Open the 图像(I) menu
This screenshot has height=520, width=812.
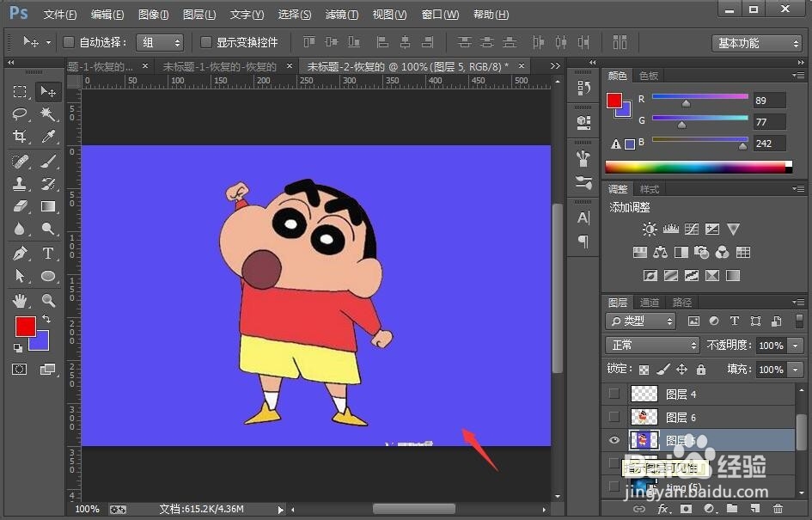(153, 15)
